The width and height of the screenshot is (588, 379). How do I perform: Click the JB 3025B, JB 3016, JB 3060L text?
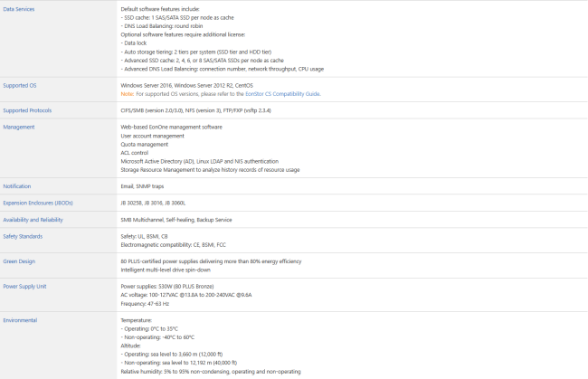[153, 203]
